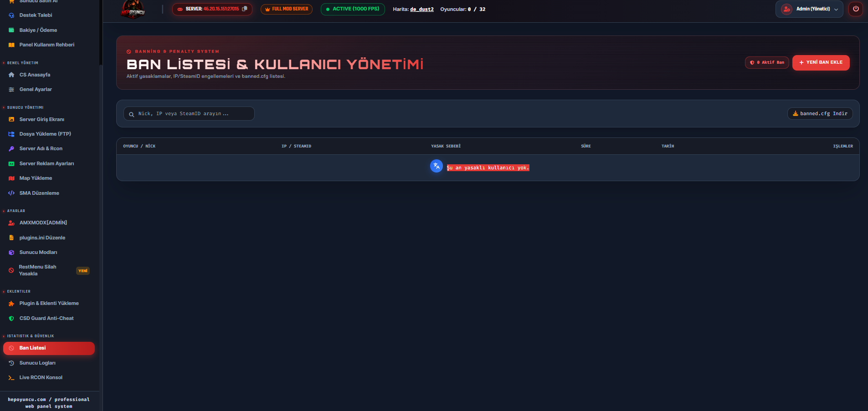Click the IP / STEAMID column header
Screen dimensions: 868x411
pos(297,146)
